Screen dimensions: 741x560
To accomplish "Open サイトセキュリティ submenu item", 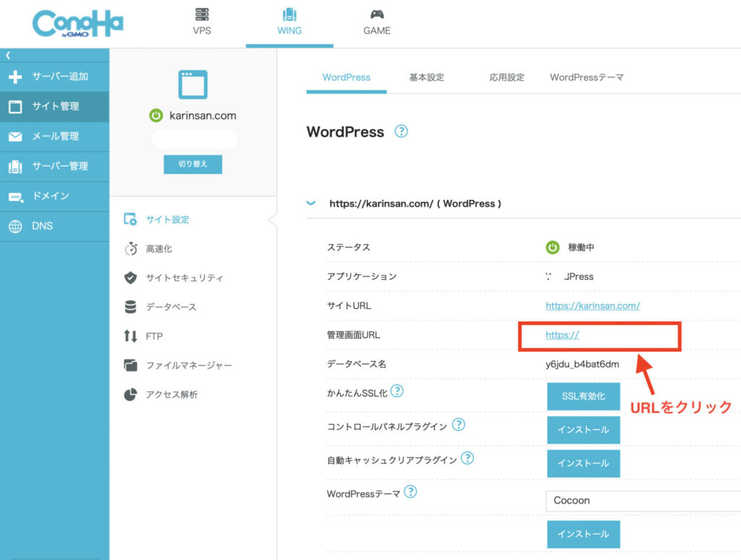I will (x=185, y=278).
